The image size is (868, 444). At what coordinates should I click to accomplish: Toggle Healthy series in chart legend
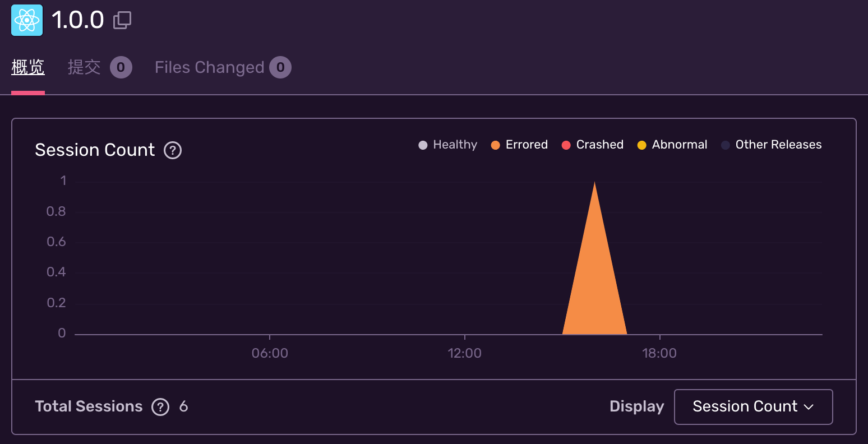[448, 145]
